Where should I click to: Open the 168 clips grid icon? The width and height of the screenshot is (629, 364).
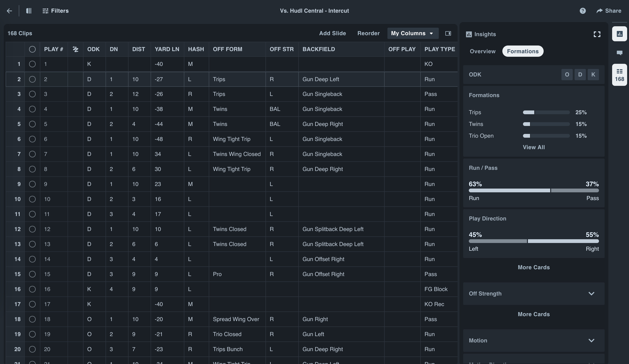619,75
